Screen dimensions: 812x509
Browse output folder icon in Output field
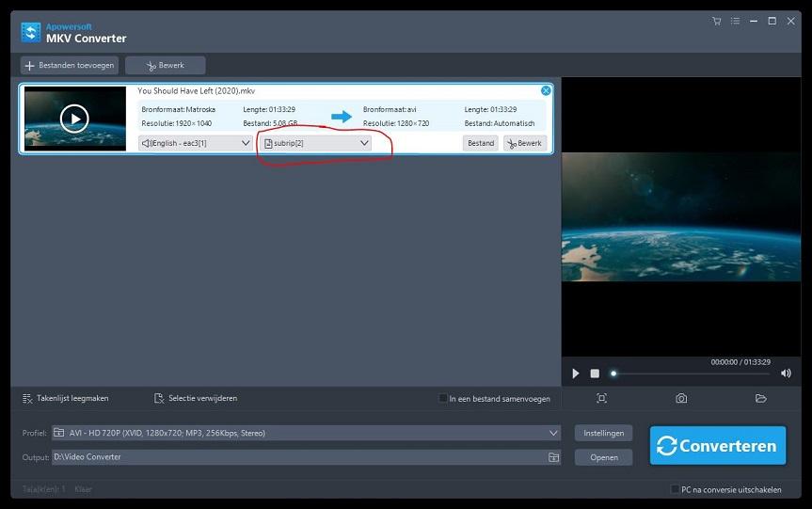pos(553,457)
